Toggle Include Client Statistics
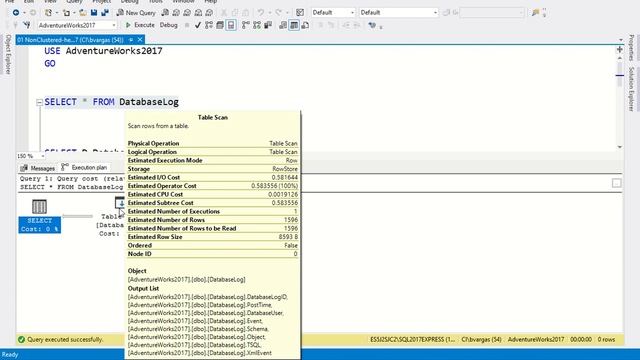This screenshot has width=640, height=360. [268, 25]
